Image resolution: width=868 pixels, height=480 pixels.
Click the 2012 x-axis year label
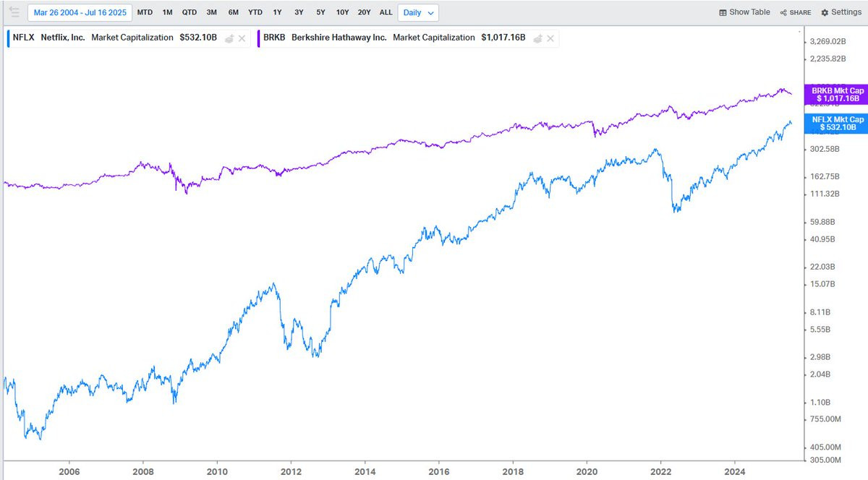[x=291, y=471]
